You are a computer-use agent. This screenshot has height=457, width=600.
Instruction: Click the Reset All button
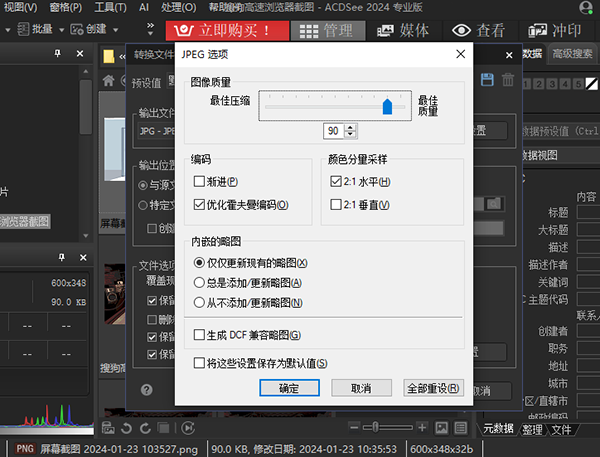(433, 388)
